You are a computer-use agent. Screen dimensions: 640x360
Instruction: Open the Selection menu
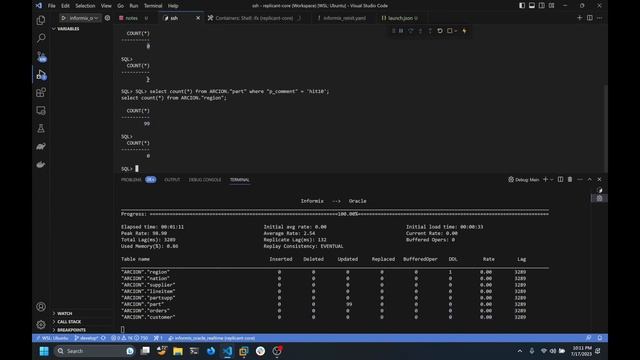85,6
